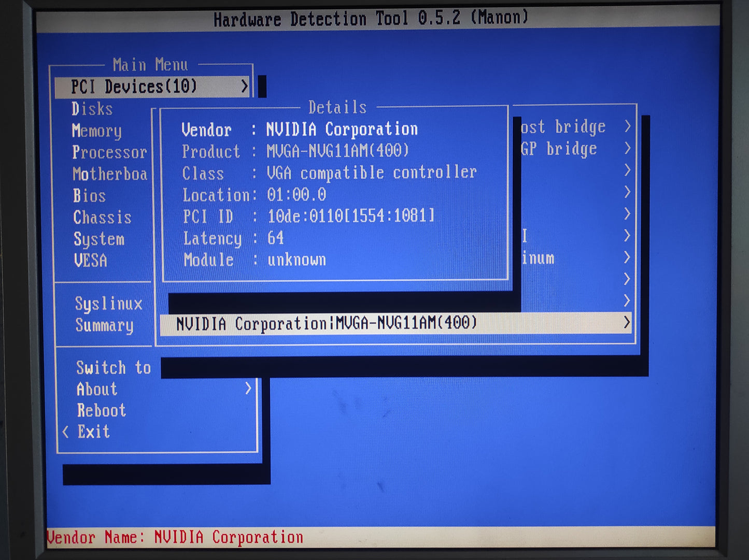Open the Motherboard menu item

(x=110, y=174)
